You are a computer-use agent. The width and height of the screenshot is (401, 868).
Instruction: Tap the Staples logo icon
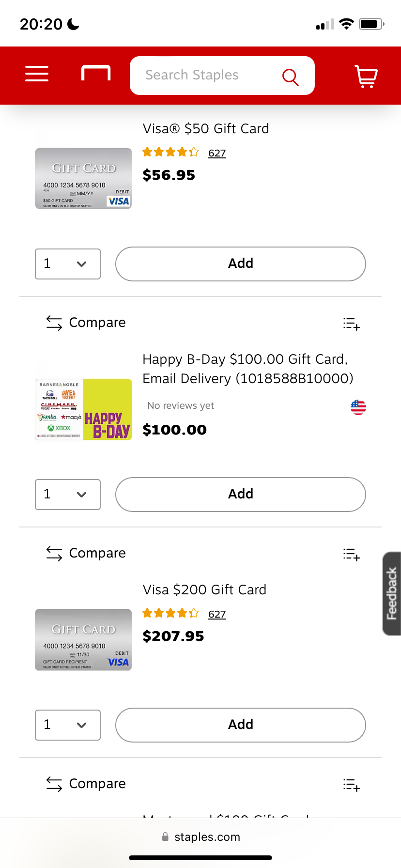coord(96,73)
